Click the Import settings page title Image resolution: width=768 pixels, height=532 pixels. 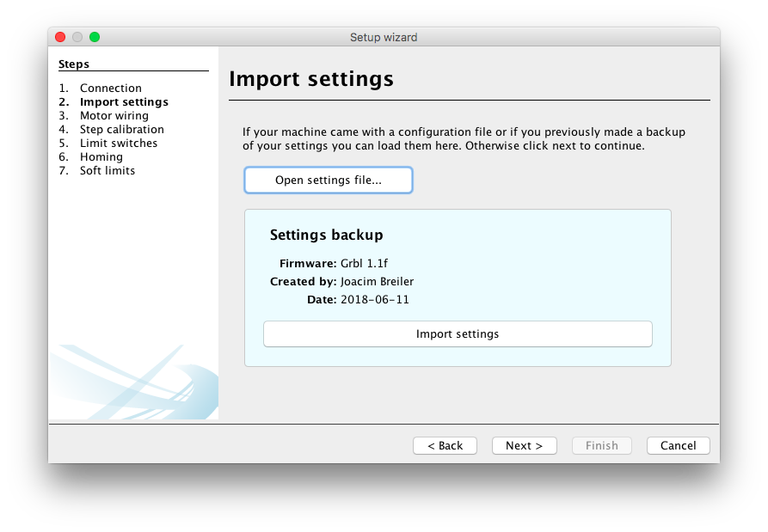(x=311, y=79)
